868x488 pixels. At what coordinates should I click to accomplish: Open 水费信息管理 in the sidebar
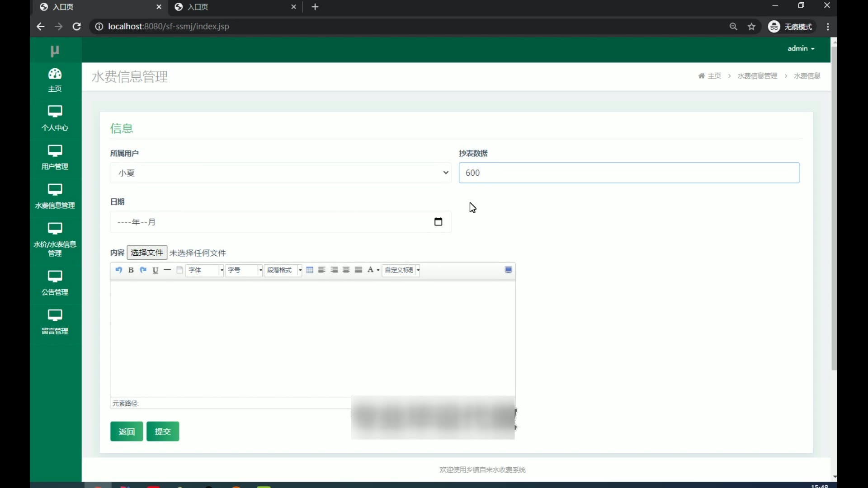click(x=55, y=196)
